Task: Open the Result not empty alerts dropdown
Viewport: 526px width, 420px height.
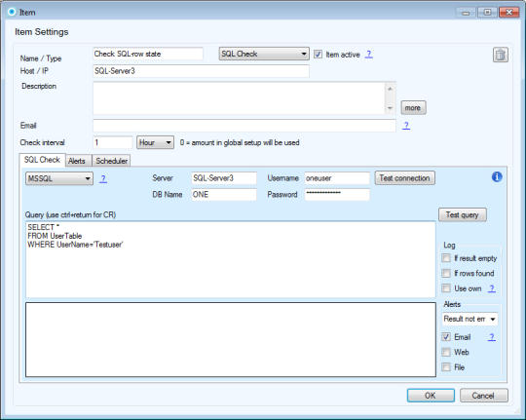Action: pos(470,319)
